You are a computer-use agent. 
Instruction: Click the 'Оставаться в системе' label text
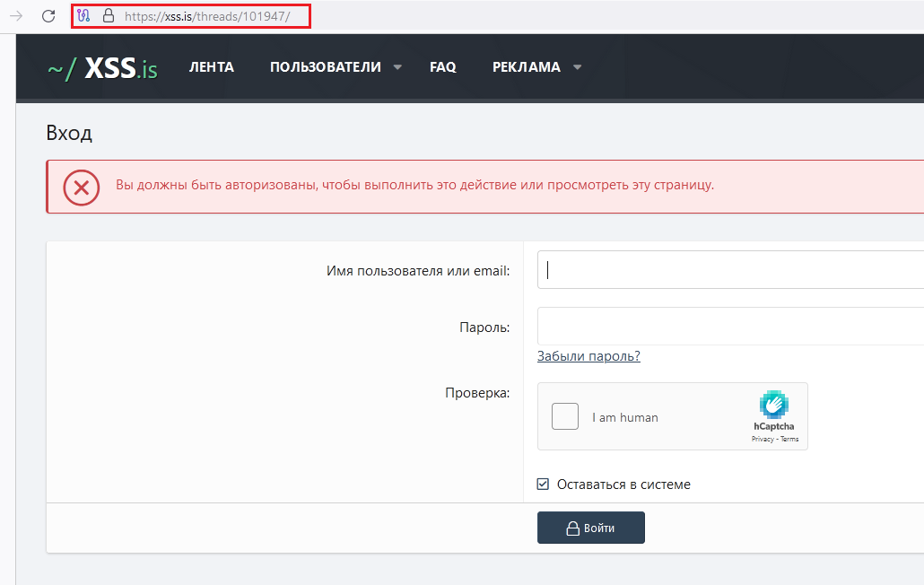click(623, 485)
